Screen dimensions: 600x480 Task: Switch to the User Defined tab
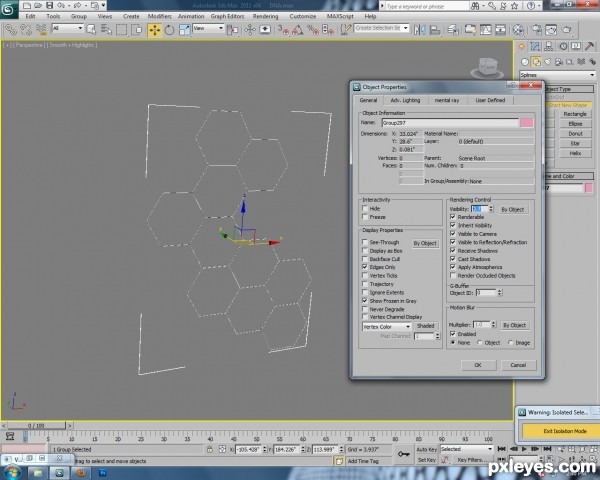(490, 100)
